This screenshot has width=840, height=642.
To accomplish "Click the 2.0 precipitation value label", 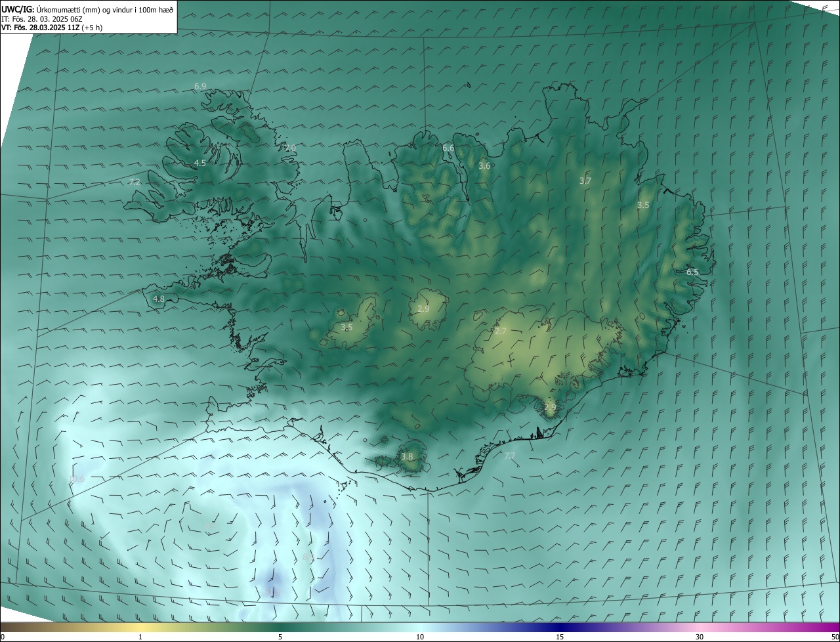I will click(290, 148).
